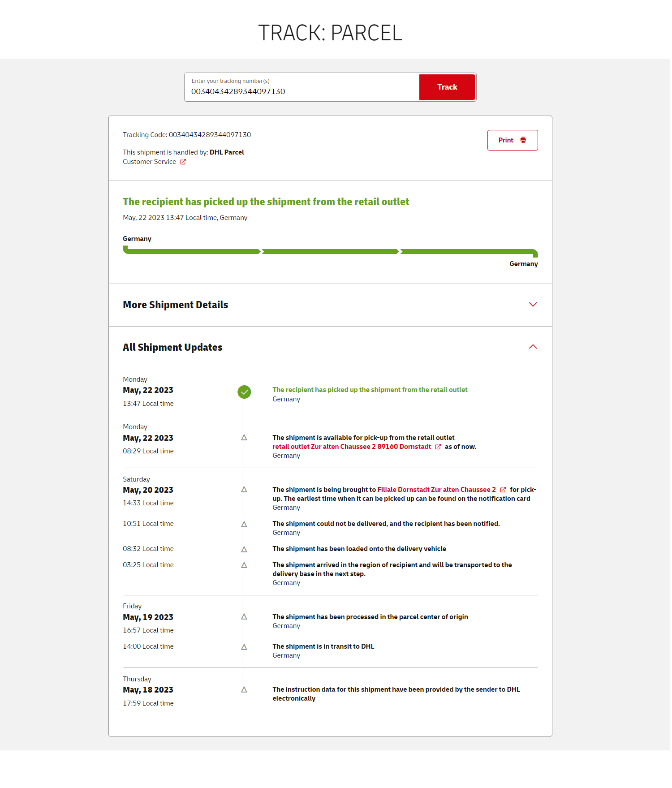672x788 pixels.
Task: Expand the More Shipment Details section
Action: 175,305
